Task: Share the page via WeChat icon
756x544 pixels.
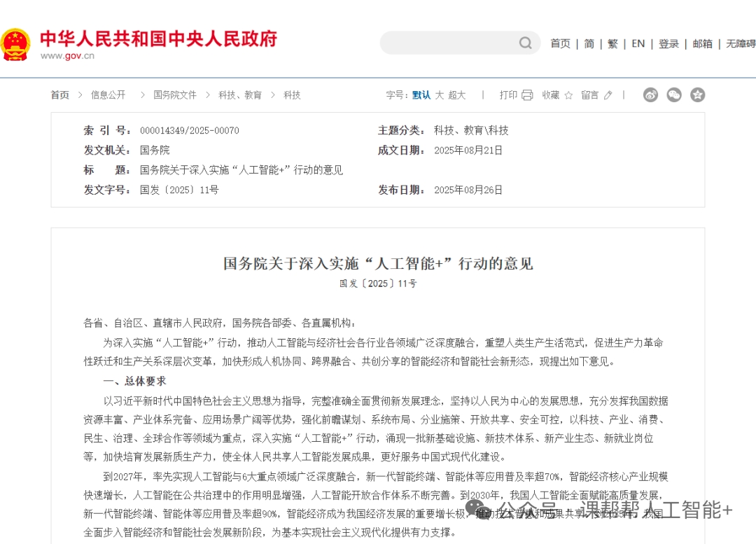Action: coord(674,95)
